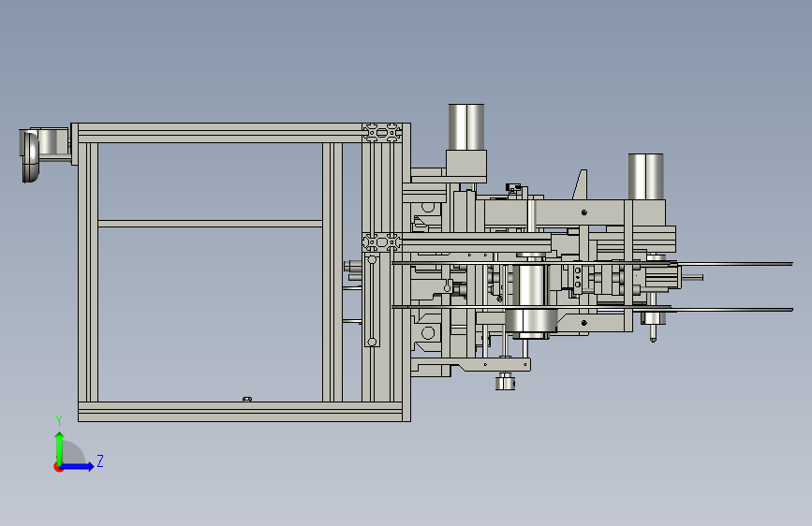Click the Z label of the triad
Image resolution: width=812 pixels, height=526 pixels.
[100, 461]
